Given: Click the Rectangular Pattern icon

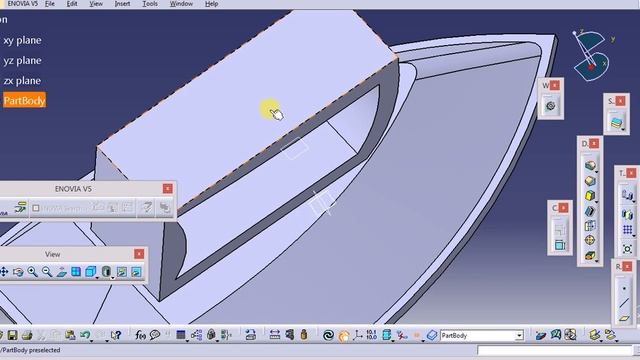Looking at the screenshot, I should (627, 230).
